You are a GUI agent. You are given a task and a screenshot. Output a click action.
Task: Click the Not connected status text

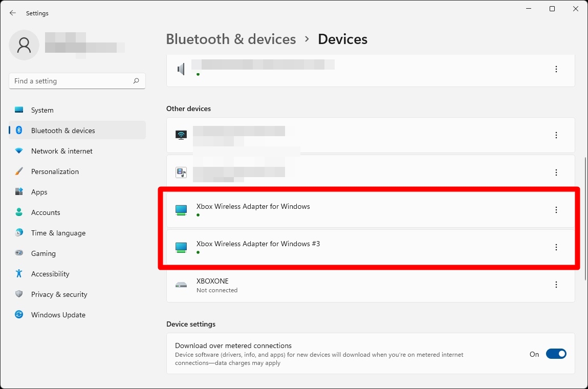point(217,290)
